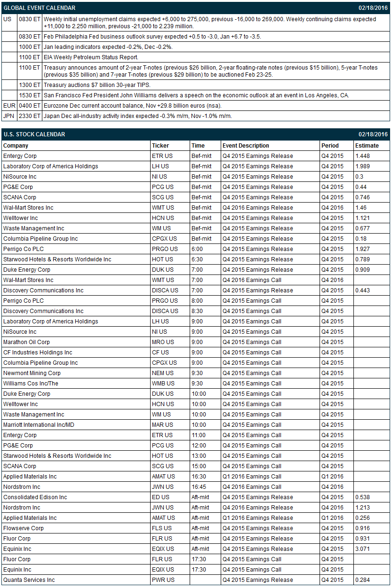Select the NEM US ticker
The height and width of the screenshot is (588, 392).
pos(163,373)
